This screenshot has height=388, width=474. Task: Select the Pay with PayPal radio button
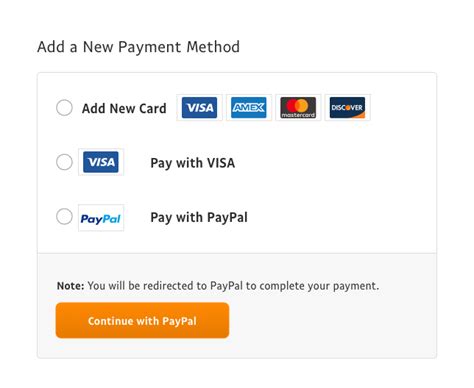pyautogui.click(x=64, y=216)
